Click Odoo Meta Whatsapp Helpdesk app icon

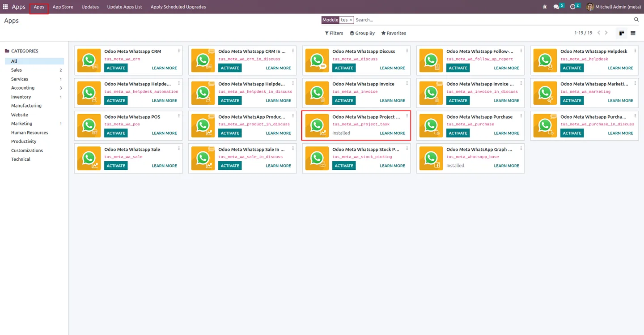[545, 60]
